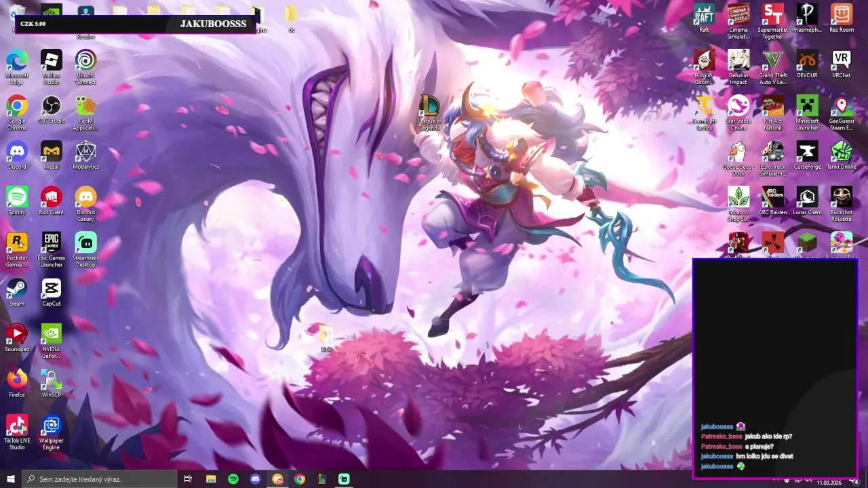Viewport: 868px width, 488px height.
Task: Select the Spotify desktop shortcut
Action: (x=17, y=201)
